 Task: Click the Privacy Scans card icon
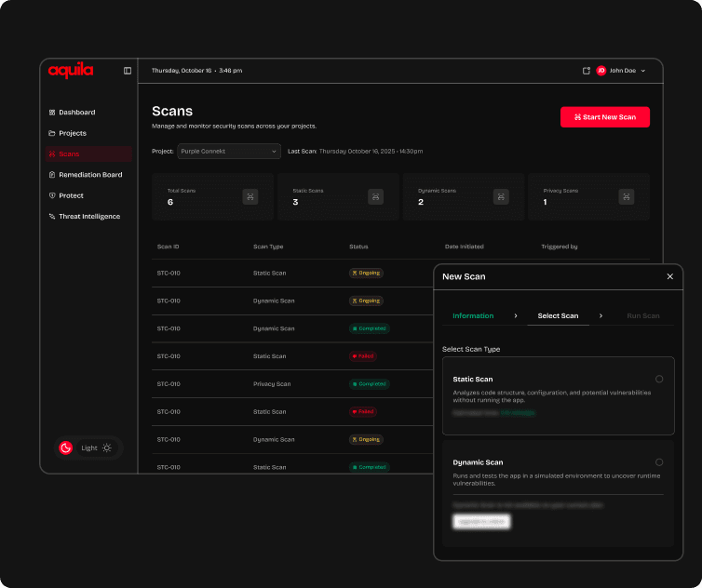pyautogui.click(x=627, y=197)
